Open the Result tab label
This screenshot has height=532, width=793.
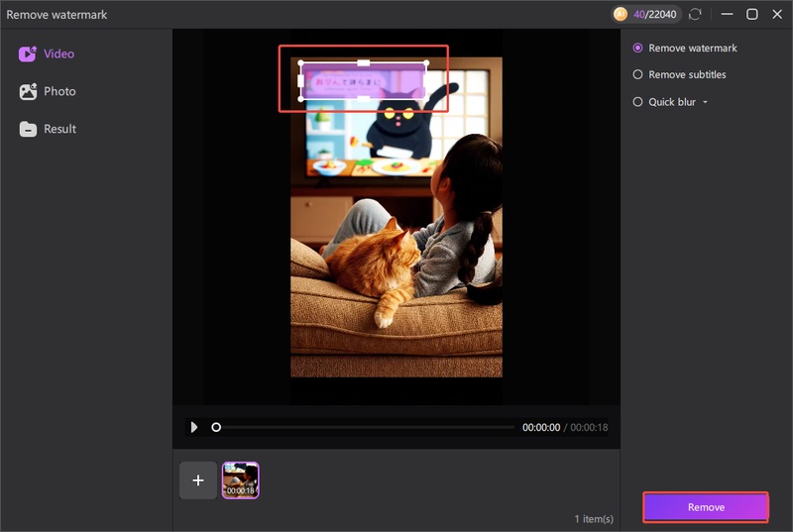pos(59,130)
